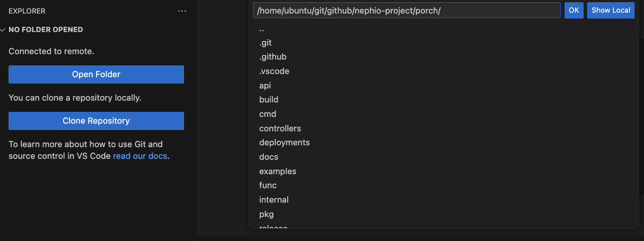Select the deployments folder entry
This screenshot has width=644, height=241.
(x=285, y=143)
